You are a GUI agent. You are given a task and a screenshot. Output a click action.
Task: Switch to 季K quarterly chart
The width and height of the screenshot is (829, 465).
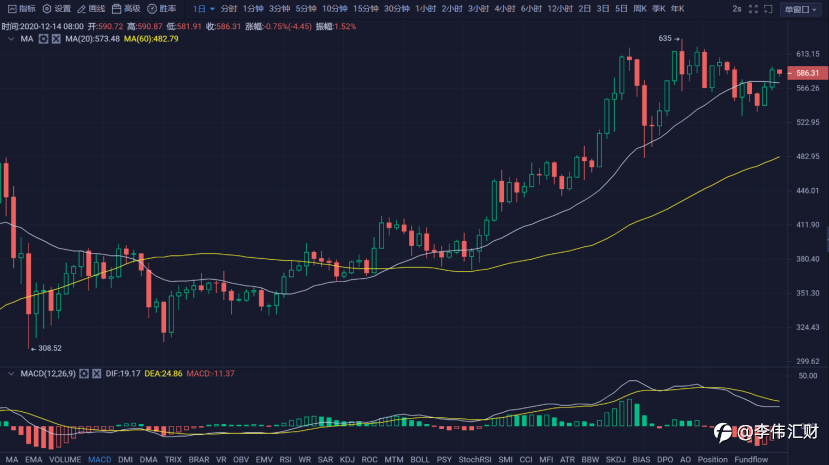(659, 9)
